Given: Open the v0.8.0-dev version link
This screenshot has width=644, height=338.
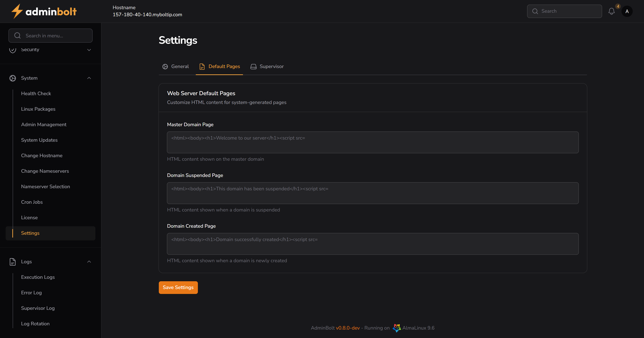Looking at the screenshot, I should point(348,328).
